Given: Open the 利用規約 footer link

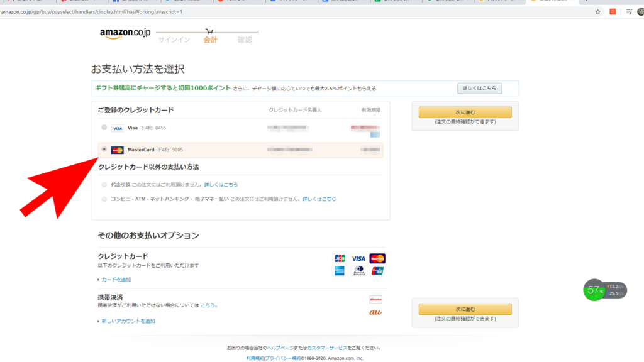Looking at the screenshot, I should coord(255,358).
